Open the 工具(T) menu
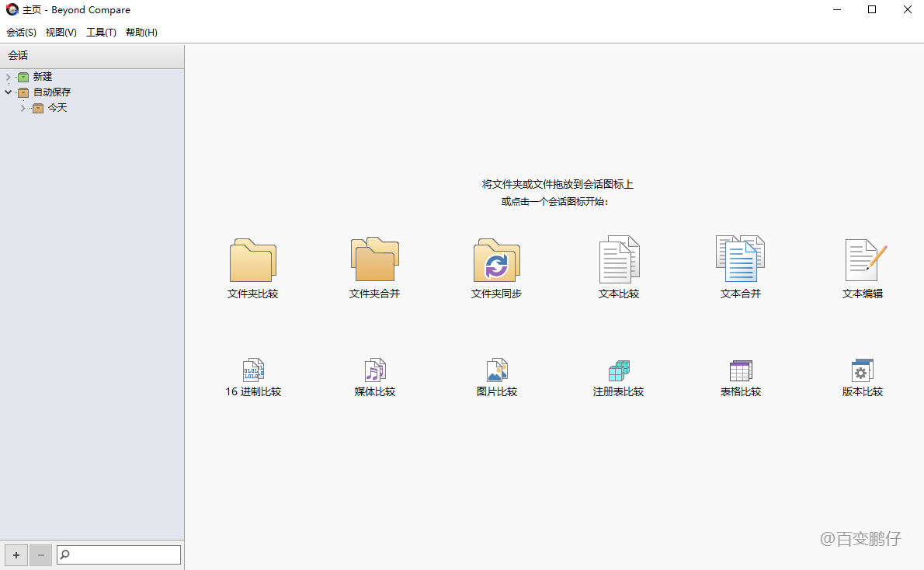 101,33
